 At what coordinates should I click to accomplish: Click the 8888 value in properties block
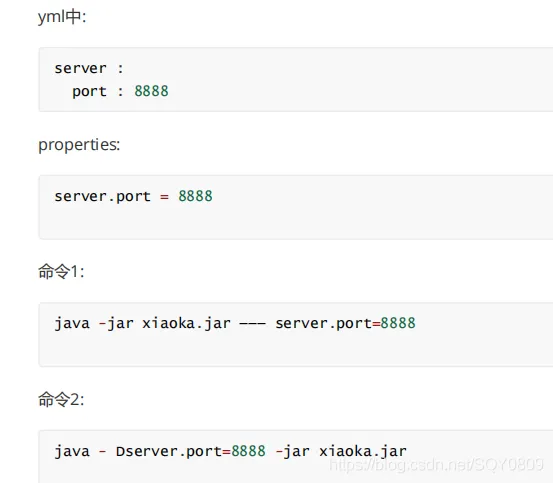coord(195,196)
